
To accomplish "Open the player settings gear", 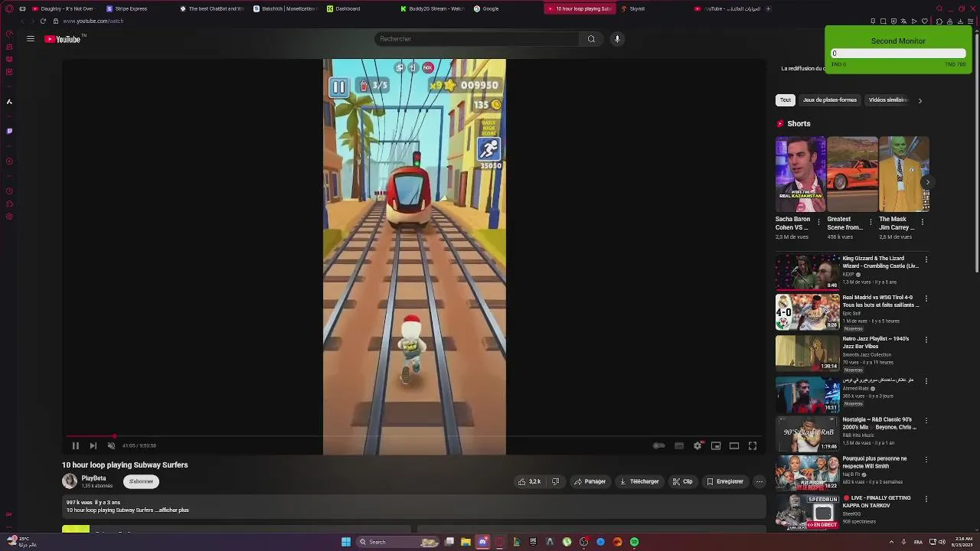I will pyautogui.click(x=697, y=445).
